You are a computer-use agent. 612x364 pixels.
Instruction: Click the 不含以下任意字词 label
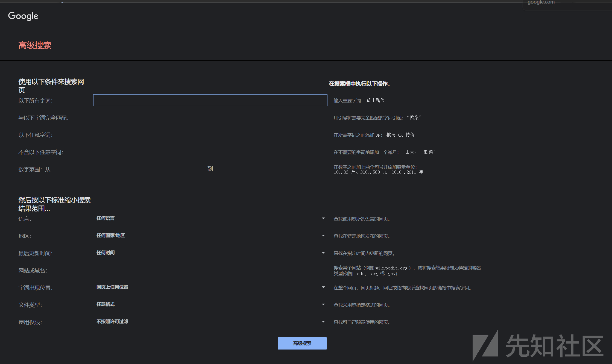click(41, 152)
